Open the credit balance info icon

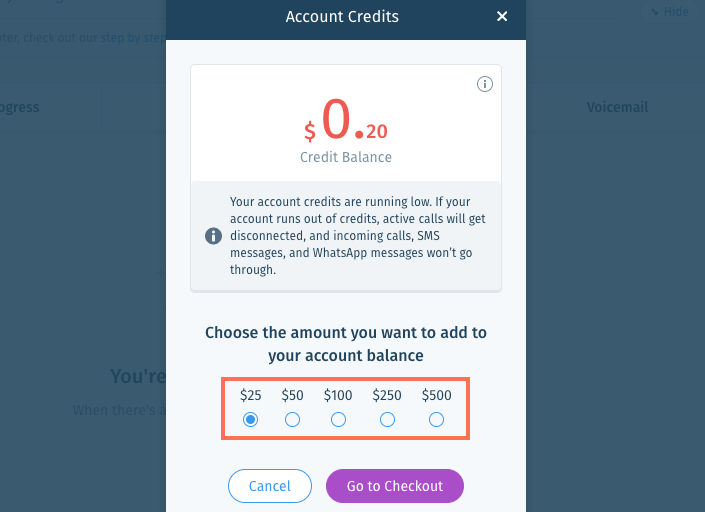[x=484, y=84]
